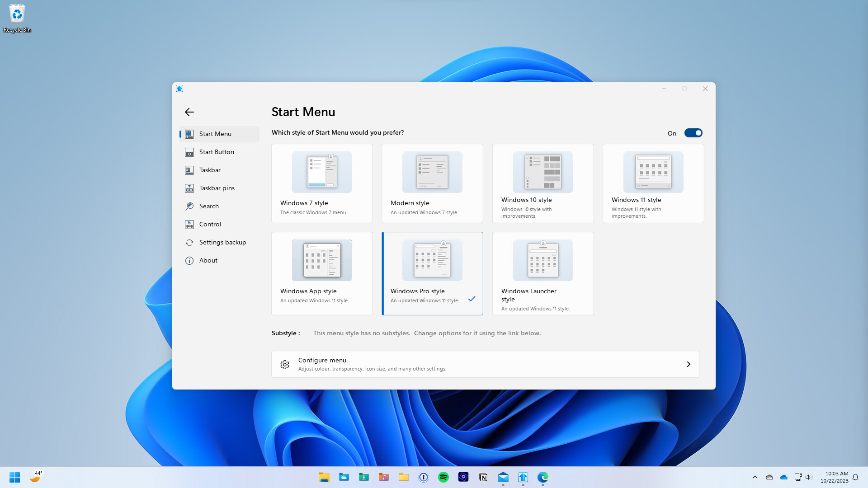
Task: Open the Taskbar pins section
Action: pos(217,188)
